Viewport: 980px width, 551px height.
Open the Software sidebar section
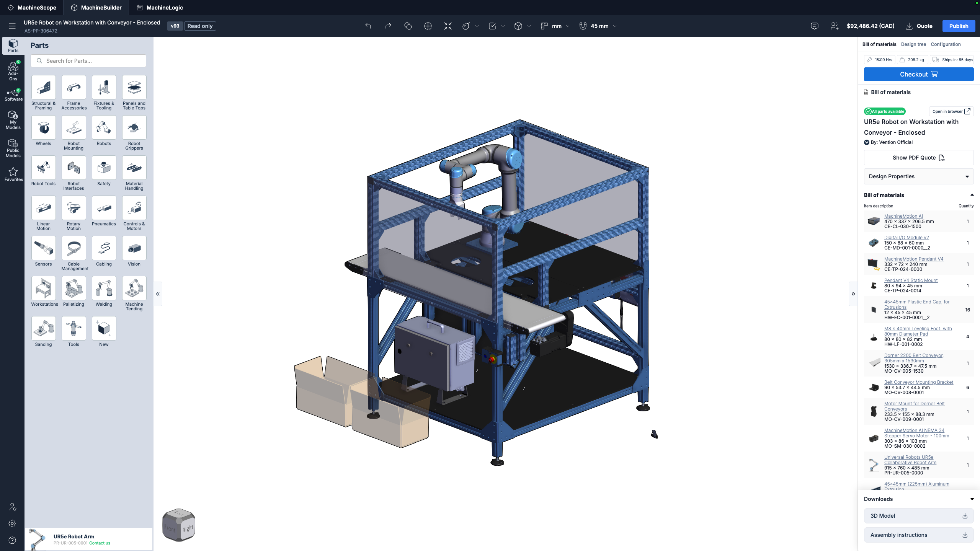pos(13,95)
